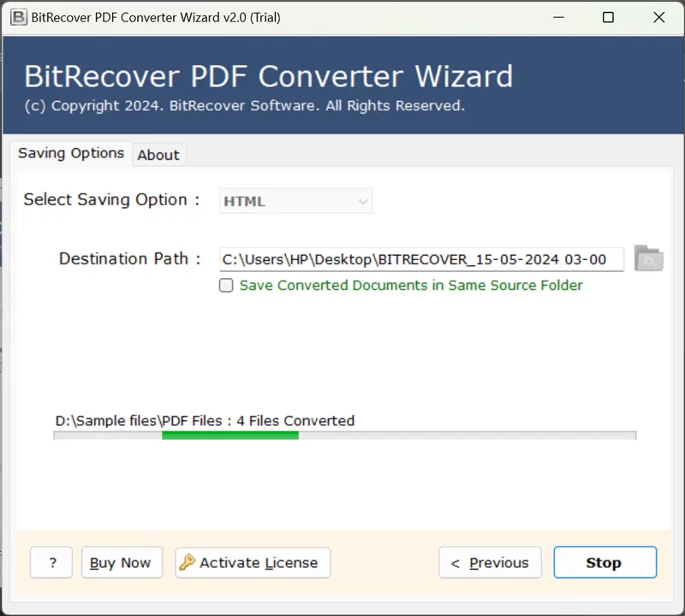Viewport: 685px width, 616px height.
Task: Close the PDF Converter Wizard window
Action: [658, 17]
